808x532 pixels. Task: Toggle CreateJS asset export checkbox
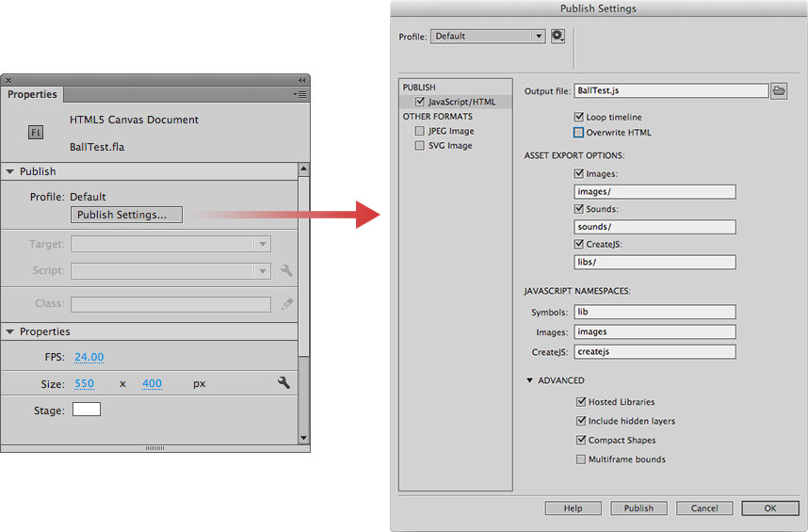pyautogui.click(x=578, y=244)
